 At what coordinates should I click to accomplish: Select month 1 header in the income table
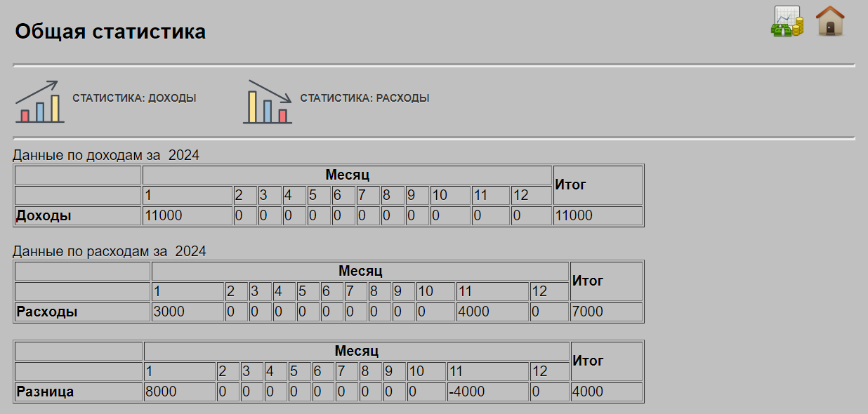[x=187, y=195]
